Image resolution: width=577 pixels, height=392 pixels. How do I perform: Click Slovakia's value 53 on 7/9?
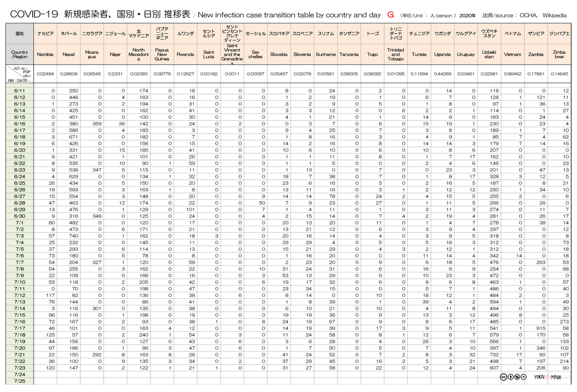click(286, 275)
